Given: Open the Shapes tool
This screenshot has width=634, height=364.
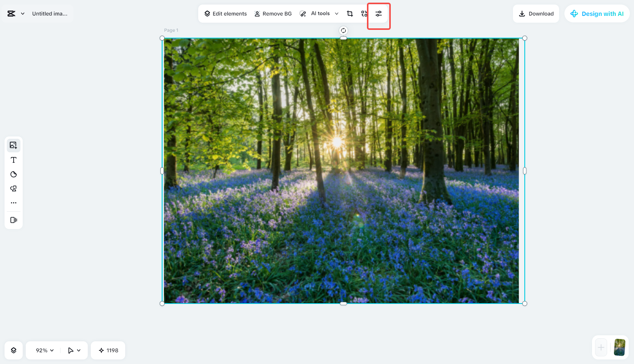Looking at the screenshot, I should 14,189.
